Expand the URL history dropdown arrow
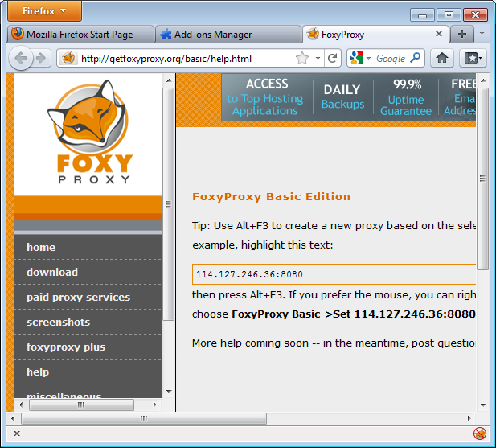496x448 pixels. 318,58
